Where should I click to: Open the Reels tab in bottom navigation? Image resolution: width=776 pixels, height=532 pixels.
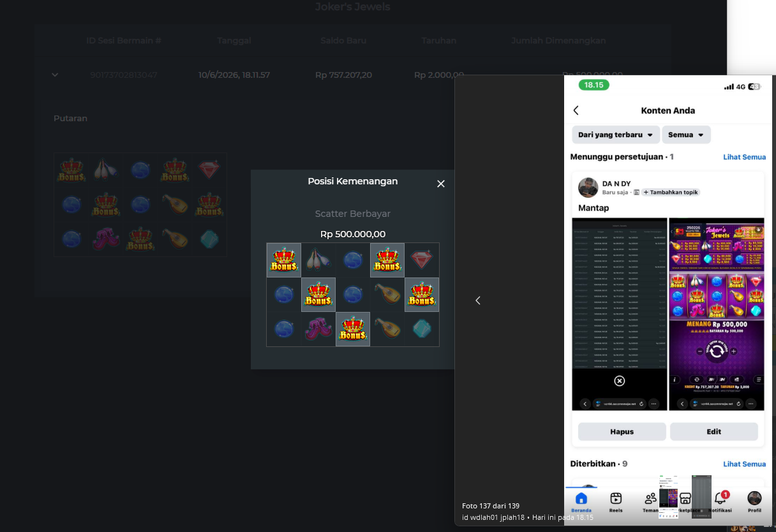[x=616, y=502]
